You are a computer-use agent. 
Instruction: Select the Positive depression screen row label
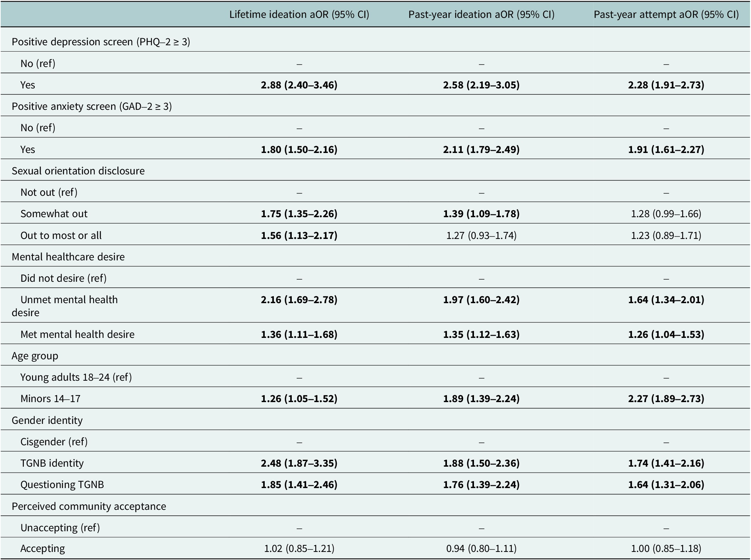[x=101, y=42]
